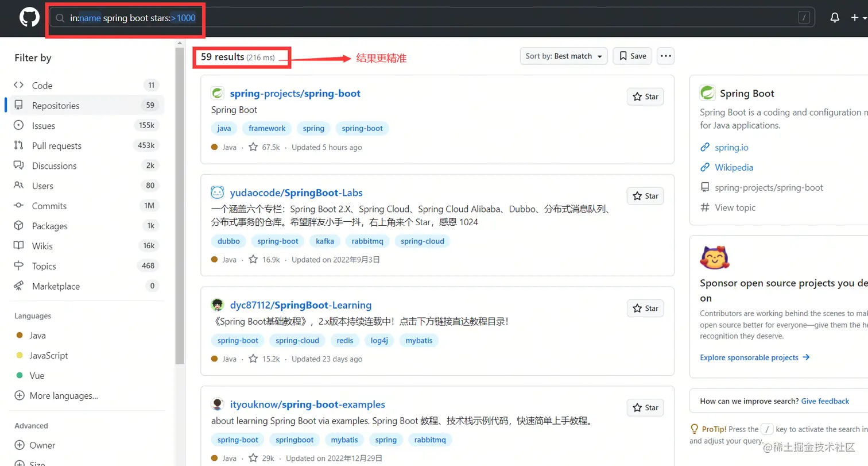Viewport: 868px width, 466px height.
Task: Click the Give feedback link
Action: point(825,401)
